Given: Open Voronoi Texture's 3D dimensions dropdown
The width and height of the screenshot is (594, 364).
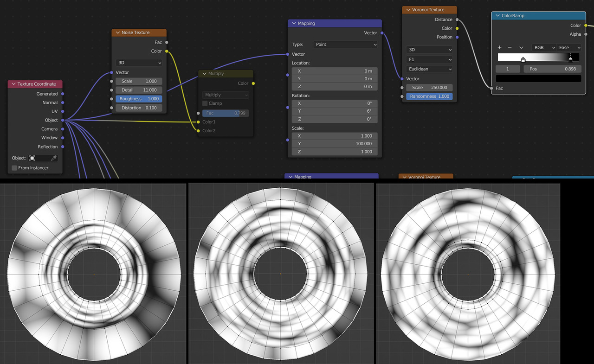Looking at the screenshot, I should pos(429,50).
